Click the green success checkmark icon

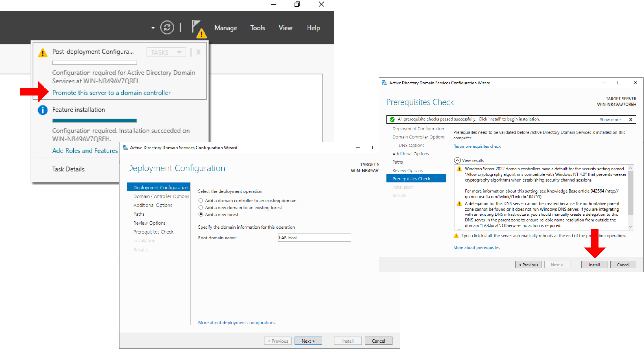[392, 119]
